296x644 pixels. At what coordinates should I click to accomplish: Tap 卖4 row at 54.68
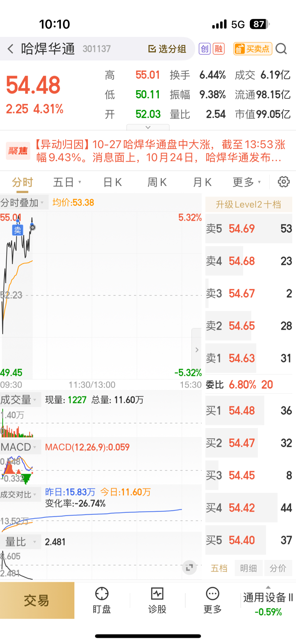(x=249, y=261)
